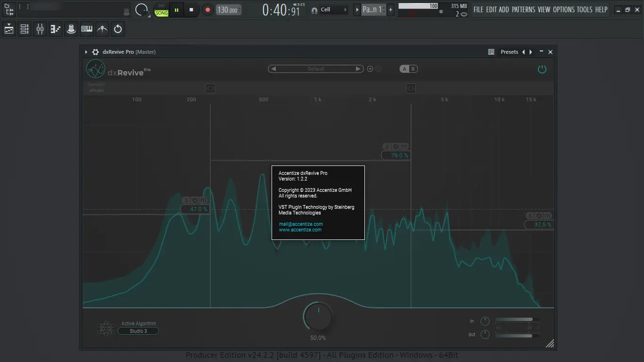This screenshot has width=644, height=362.
Task: Click the circular undo history icon
Action: (118, 29)
